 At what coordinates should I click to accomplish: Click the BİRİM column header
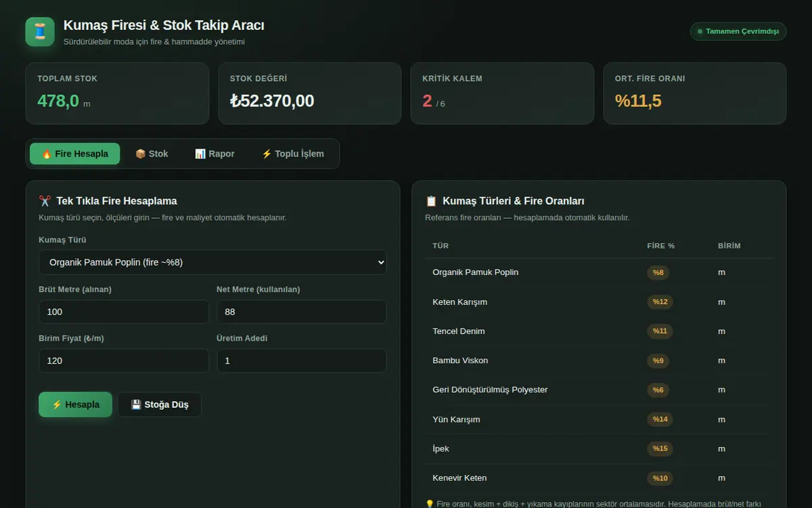click(729, 246)
